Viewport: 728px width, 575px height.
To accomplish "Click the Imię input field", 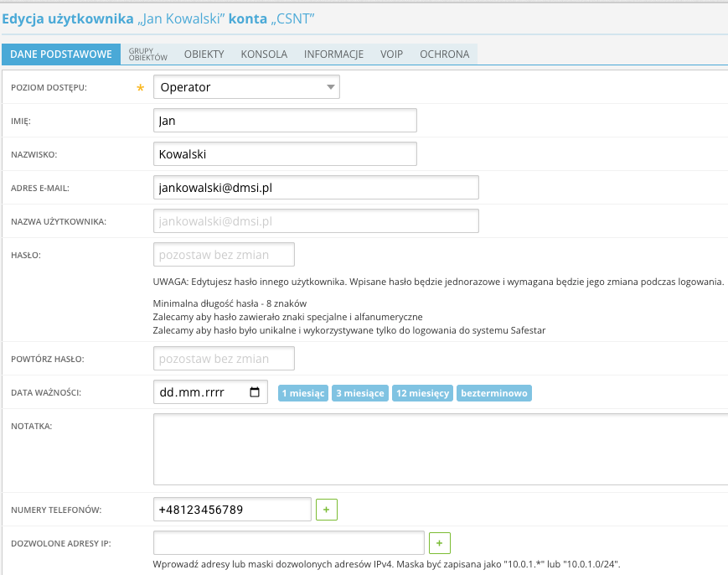I will pyautogui.click(x=285, y=121).
